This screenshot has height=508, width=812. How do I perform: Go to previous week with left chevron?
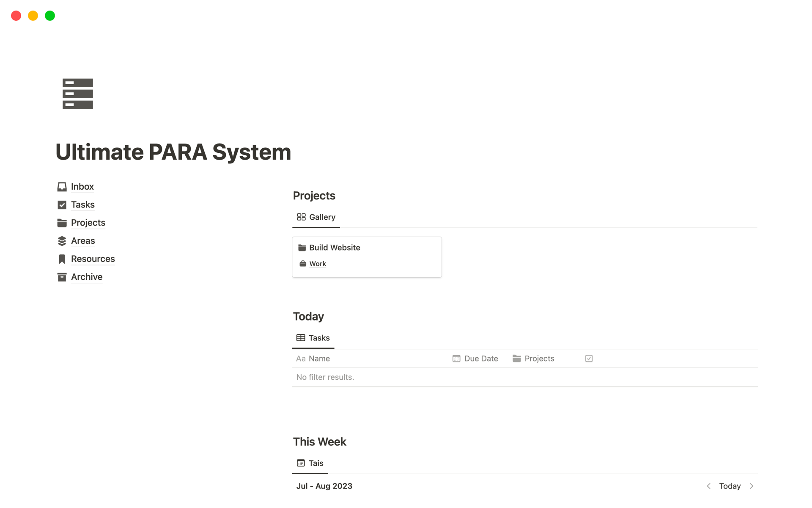tap(709, 486)
